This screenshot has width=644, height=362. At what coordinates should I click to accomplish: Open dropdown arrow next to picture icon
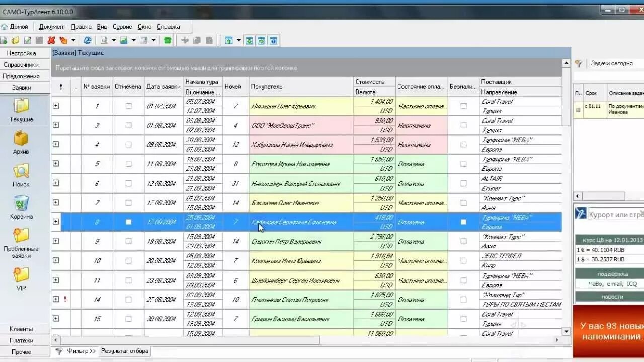133,40
